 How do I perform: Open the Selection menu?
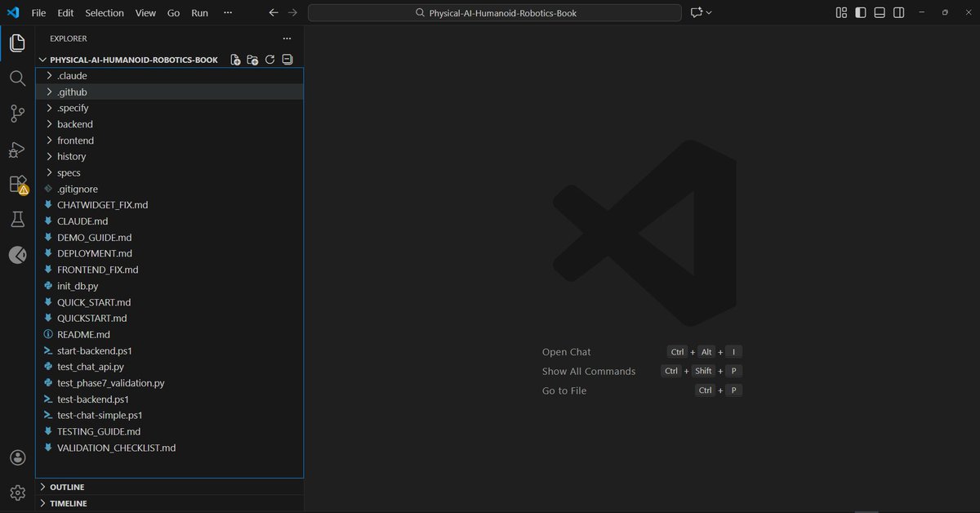[x=105, y=13]
